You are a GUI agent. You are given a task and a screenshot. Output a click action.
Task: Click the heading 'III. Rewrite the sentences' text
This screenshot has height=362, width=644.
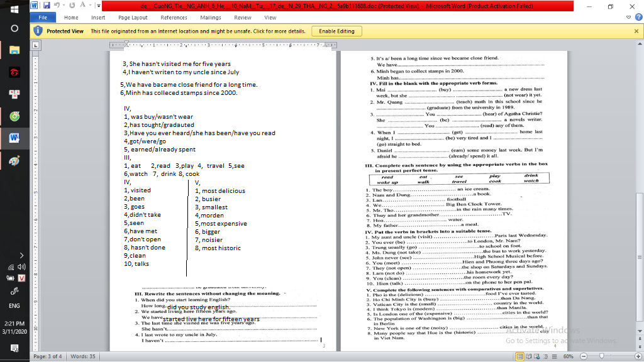click(208, 293)
